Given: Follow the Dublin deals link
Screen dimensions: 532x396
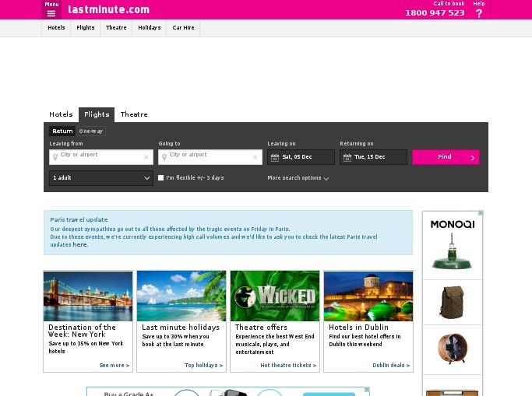Looking at the screenshot, I should click(391, 366).
